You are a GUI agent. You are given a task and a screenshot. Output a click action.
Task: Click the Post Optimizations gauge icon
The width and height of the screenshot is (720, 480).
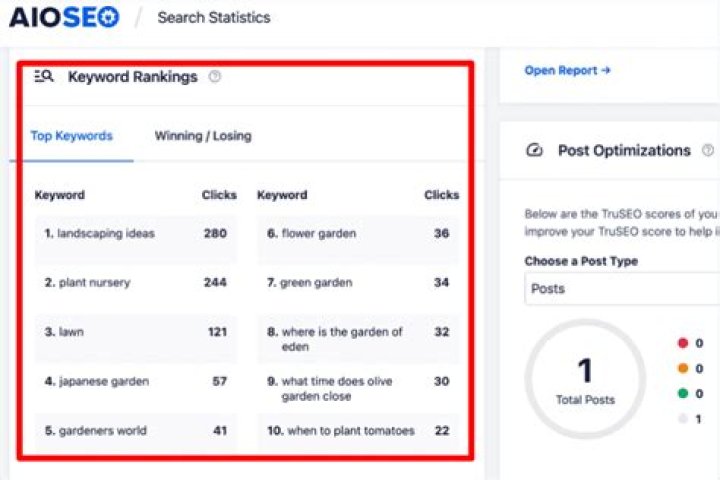pos(534,150)
